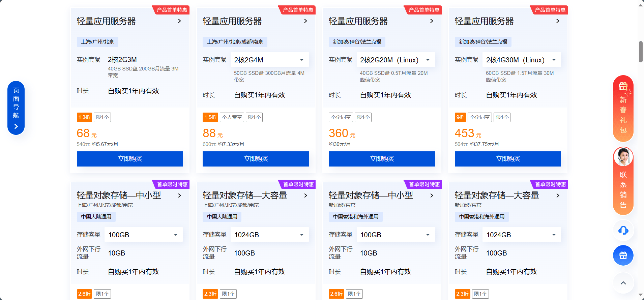Expand 100GB storage dropdown for 中国大陆通用
The image size is (644, 300).
pos(143,235)
